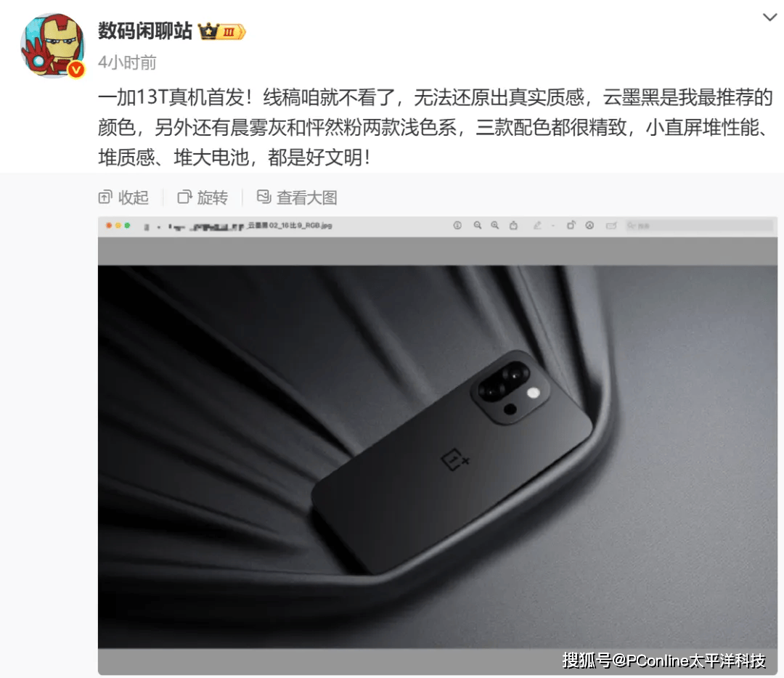Screen dimensions: 784x678
Task: Click the green fullscreen window button
Action: 128,226
